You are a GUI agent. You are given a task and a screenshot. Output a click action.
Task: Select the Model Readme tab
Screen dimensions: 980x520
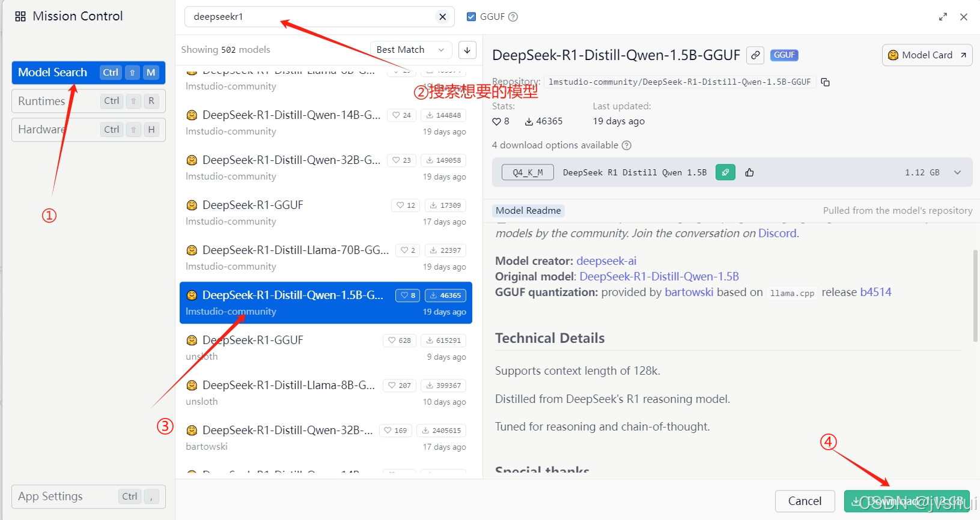pos(528,211)
